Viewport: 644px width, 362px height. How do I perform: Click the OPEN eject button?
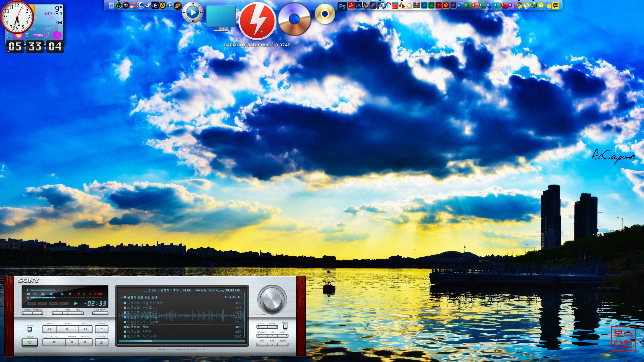pyautogui.click(x=102, y=329)
